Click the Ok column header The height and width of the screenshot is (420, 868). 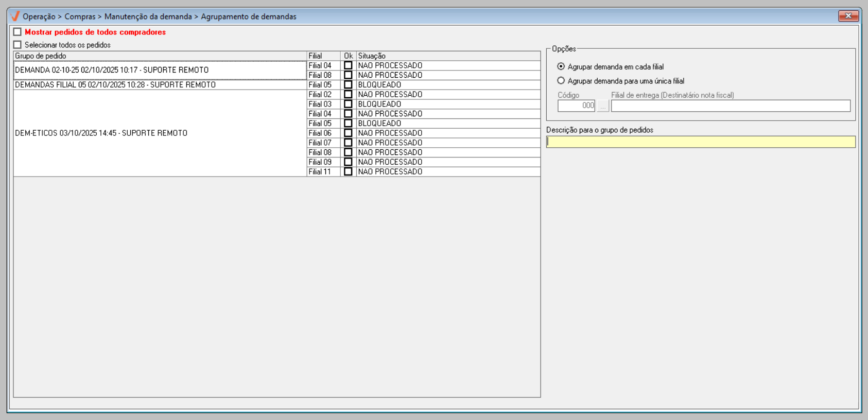[x=349, y=56]
